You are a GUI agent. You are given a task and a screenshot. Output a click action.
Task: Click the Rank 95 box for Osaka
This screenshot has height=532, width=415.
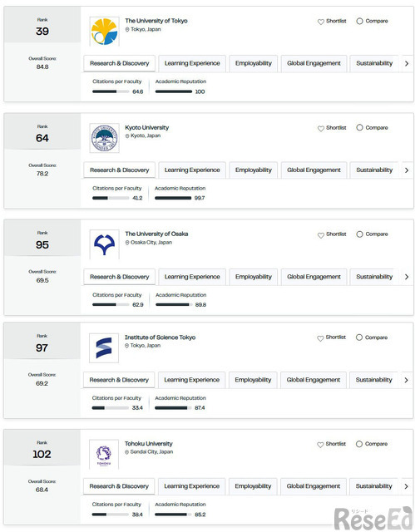point(42,238)
